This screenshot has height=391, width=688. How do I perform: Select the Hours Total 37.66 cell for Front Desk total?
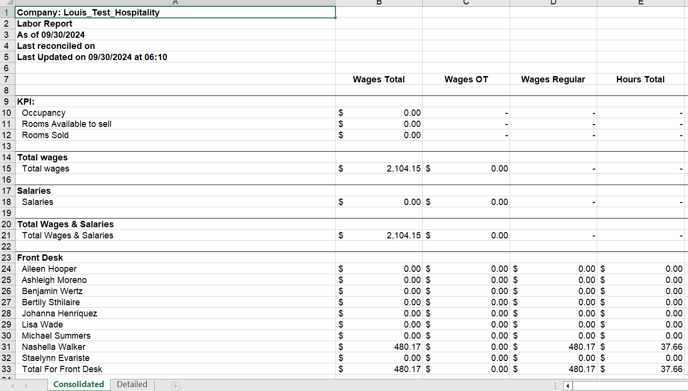tap(642, 369)
